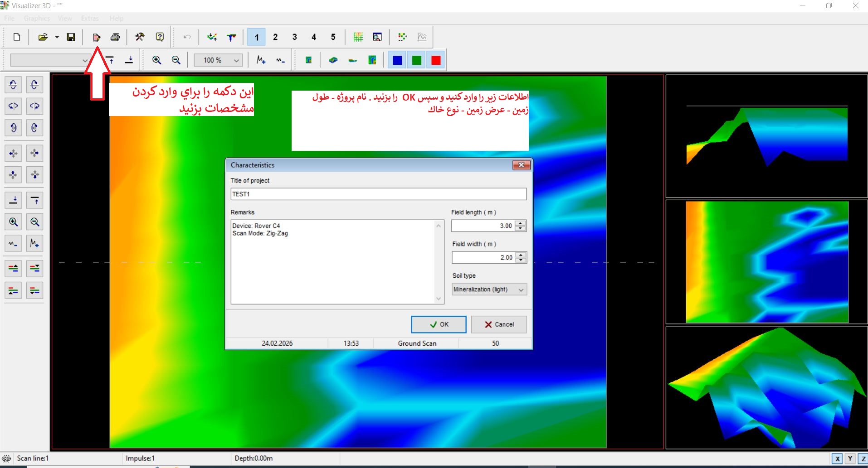Click Cancel in the Characteristics dialog
This screenshot has height=468, width=868.
[499, 324]
